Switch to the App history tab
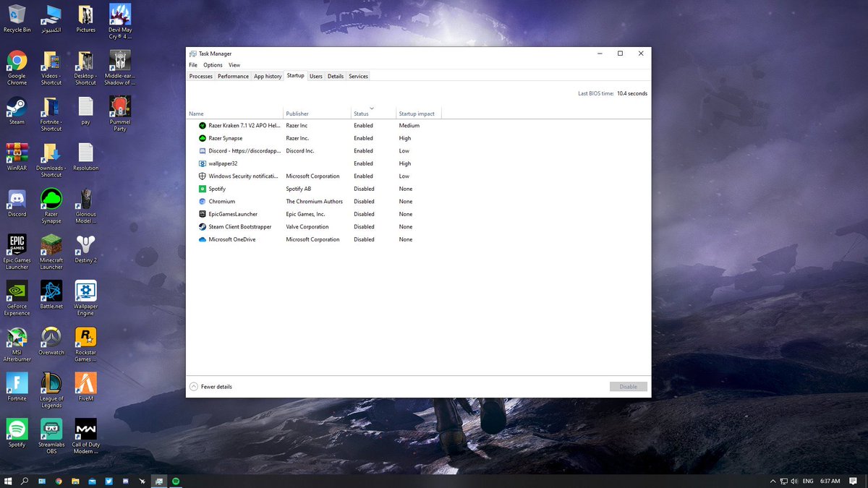Image resolution: width=868 pixels, height=488 pixels. pyautogui.click(x=268, y=76)
